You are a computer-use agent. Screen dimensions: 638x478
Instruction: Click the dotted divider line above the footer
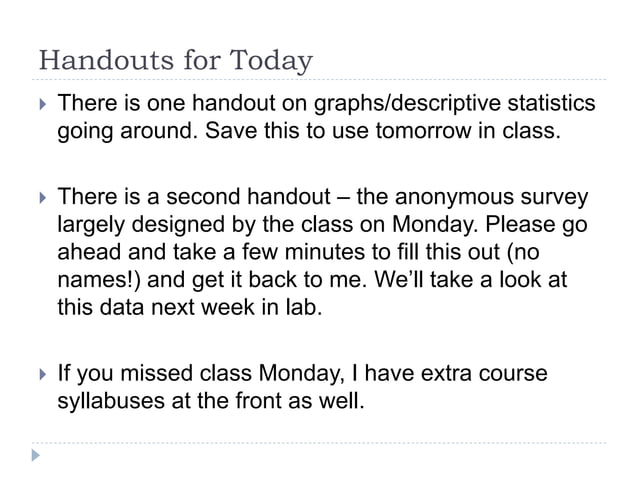(319, 443)
